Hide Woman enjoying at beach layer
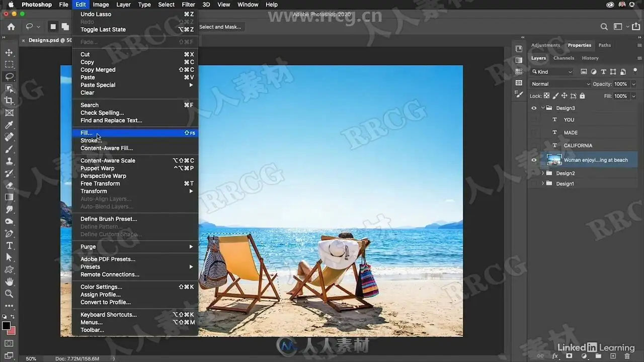 point(534,160)
